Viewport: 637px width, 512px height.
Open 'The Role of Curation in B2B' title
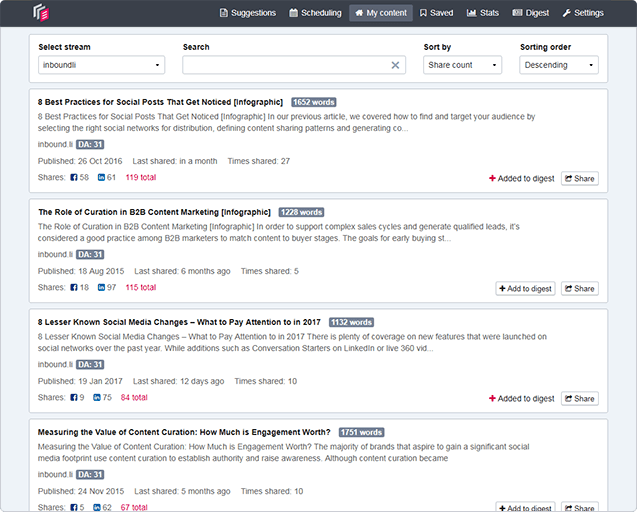[154, 212]
